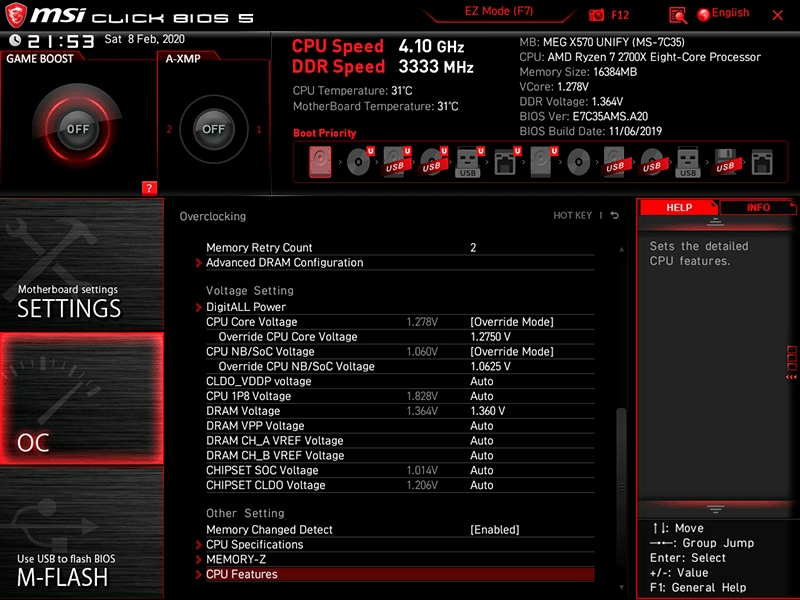Open the M-FLASH section
Screen dimensions: 800x600
[82, 533]
